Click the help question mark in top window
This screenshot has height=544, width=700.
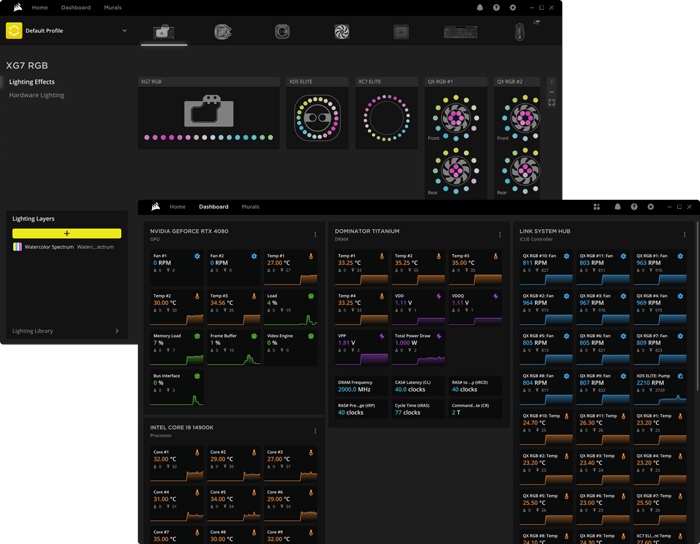(x=496, y=8)
